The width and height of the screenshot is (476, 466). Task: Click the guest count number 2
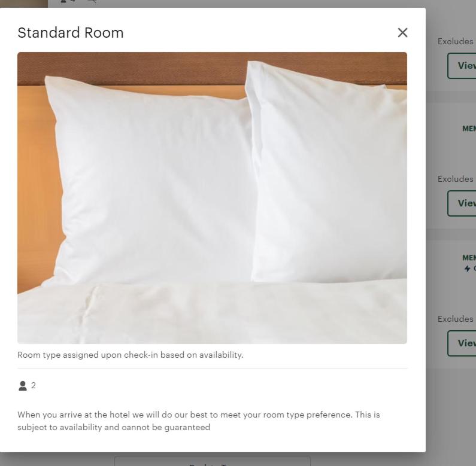[x=34, y=385]
